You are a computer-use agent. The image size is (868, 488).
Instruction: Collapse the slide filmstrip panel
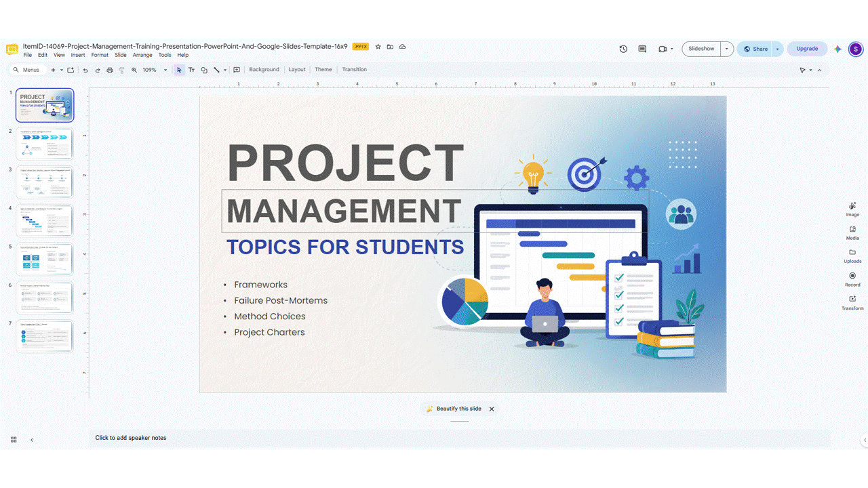(32, 440)
